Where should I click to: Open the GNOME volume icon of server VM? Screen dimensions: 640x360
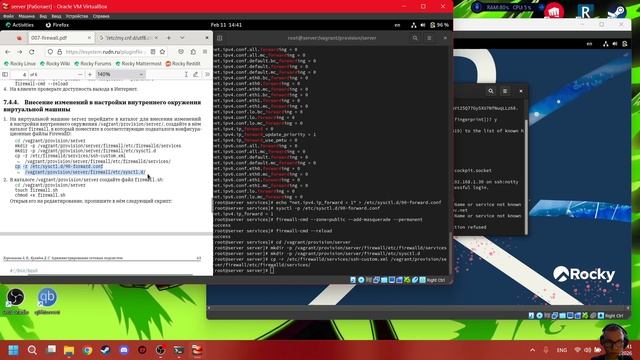[x=423, y=25]
